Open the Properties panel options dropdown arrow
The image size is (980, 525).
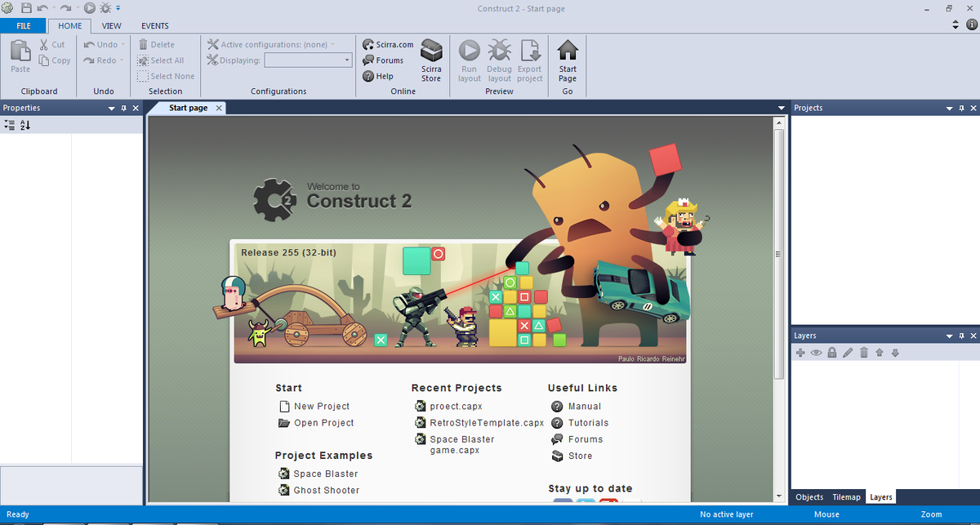[111, 108]
